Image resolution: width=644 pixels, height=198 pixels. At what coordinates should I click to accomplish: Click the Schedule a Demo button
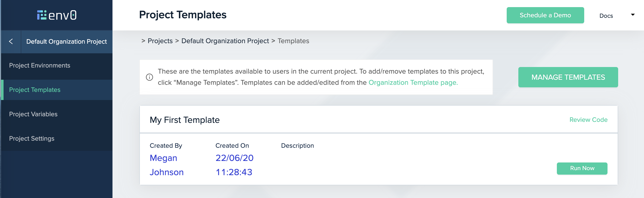545,15
